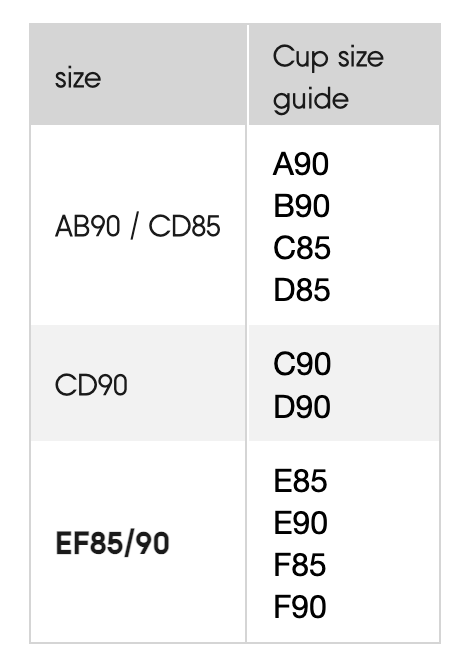
Task: Click the D90 cup size entry
Action: pos(302,406)
